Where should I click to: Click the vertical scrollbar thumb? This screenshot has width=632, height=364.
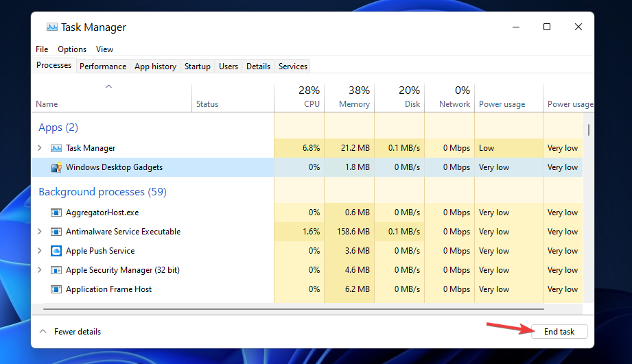(589, 130)
